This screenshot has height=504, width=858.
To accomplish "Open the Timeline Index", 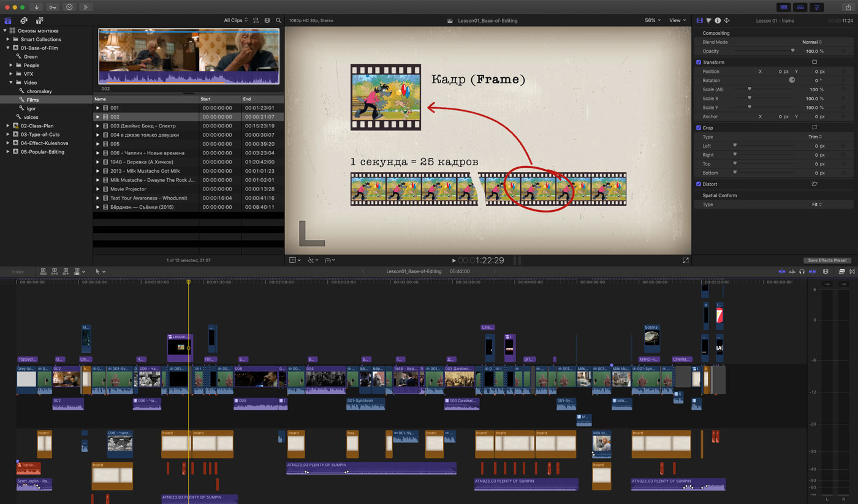I will 18,271.
